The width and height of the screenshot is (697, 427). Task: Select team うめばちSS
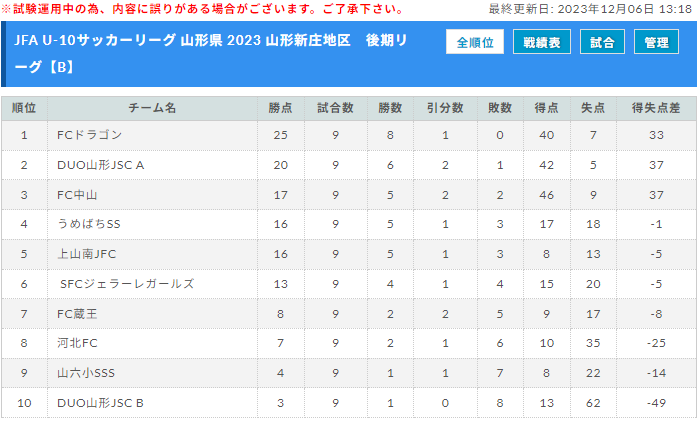click(x=89, y=224)
